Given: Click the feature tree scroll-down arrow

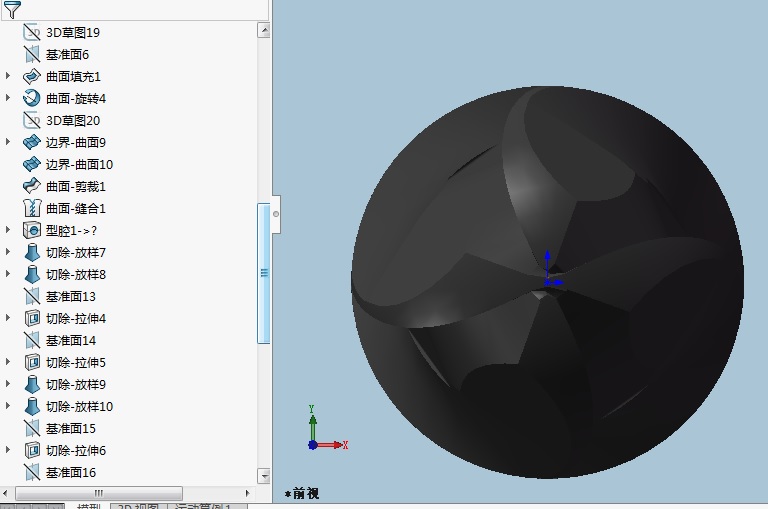Looking at the screenshot, I should [264, 475].
